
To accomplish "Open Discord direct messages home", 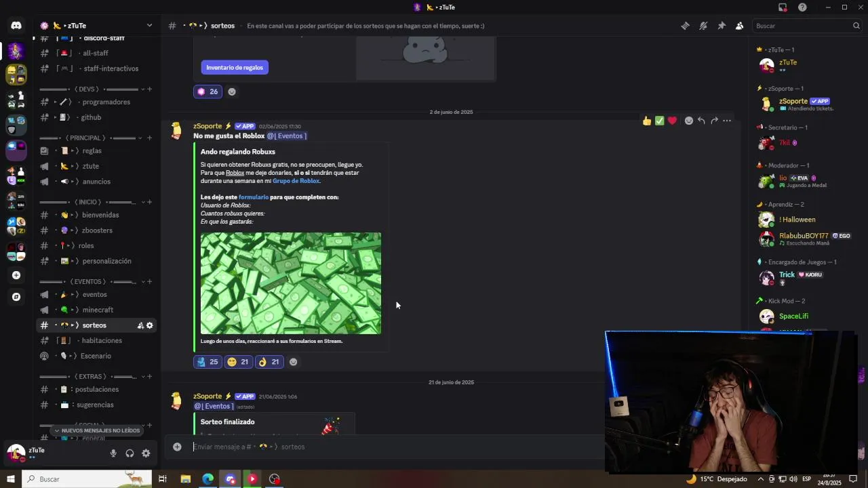I will (x=16, y=26).
